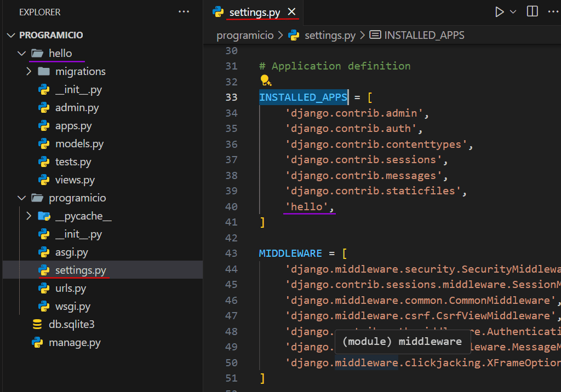Viewport: 561px width, 392px height.
Task: Collapse the programicio subfolder chevron
Action: coord(22,198)
